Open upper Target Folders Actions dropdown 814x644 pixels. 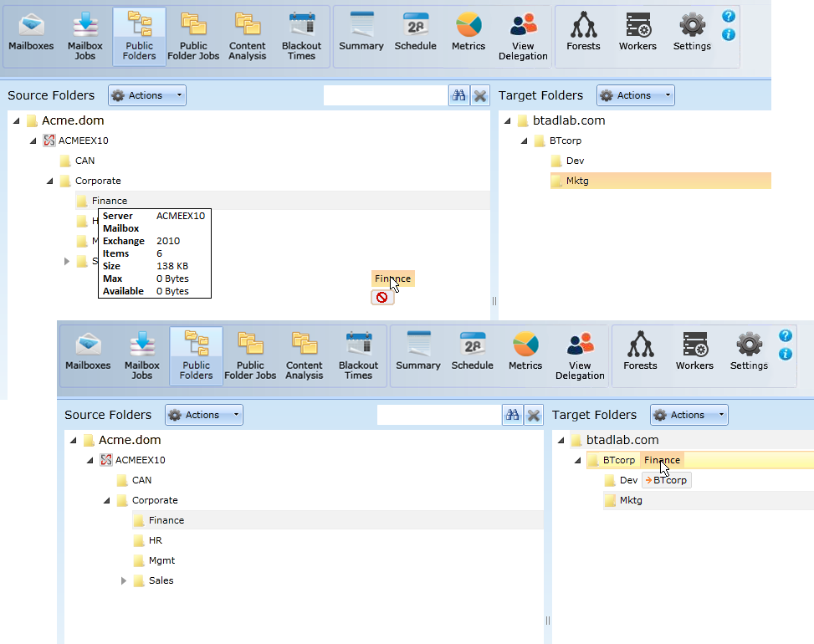point(636,95)
